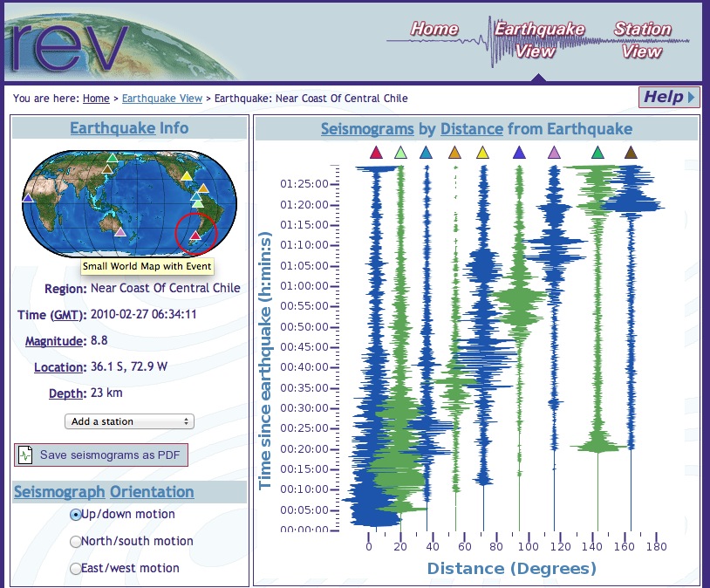Choose North/south motion orientation
710x588 pixels.
pos(76,542)
